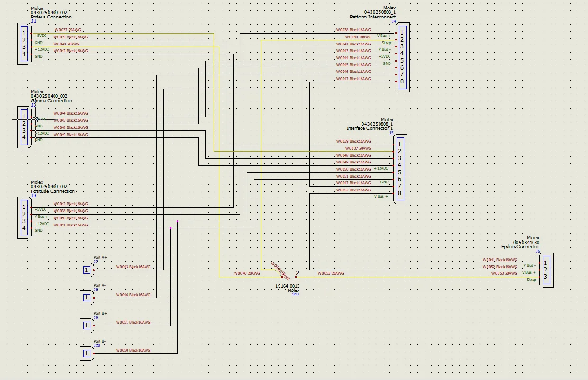
Task: Select W0046 Black16AWG label at Platform Interconnect
Action: [x=353, y=72]
